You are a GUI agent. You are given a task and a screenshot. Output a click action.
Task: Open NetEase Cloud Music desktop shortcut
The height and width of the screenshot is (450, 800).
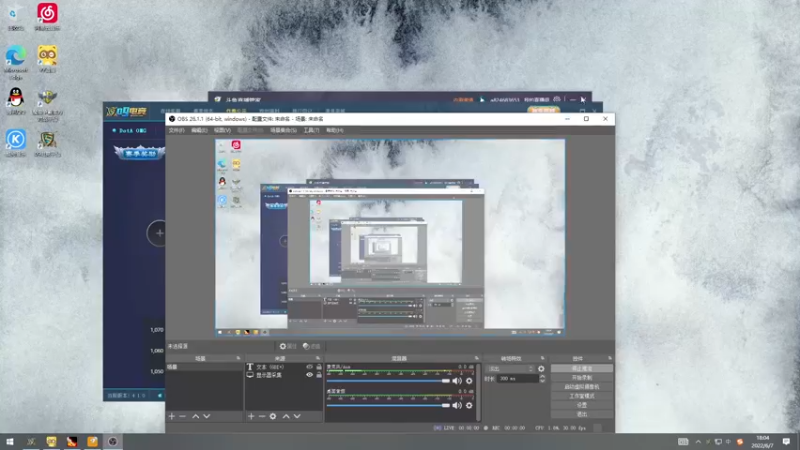[x=47, y=16]
